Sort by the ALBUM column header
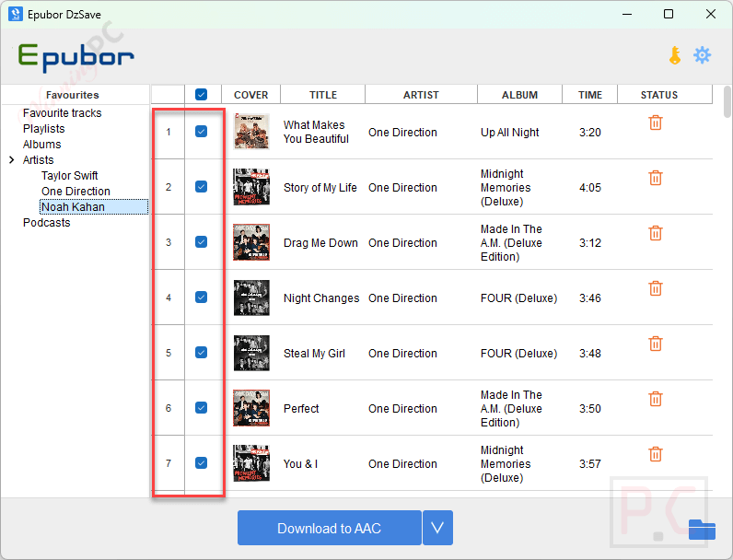Viewport: 733px width, 560px height. (x=520, y=95)
